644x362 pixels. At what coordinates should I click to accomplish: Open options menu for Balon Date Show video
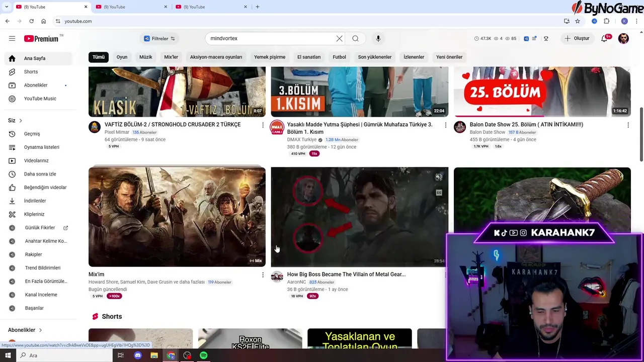628,125
